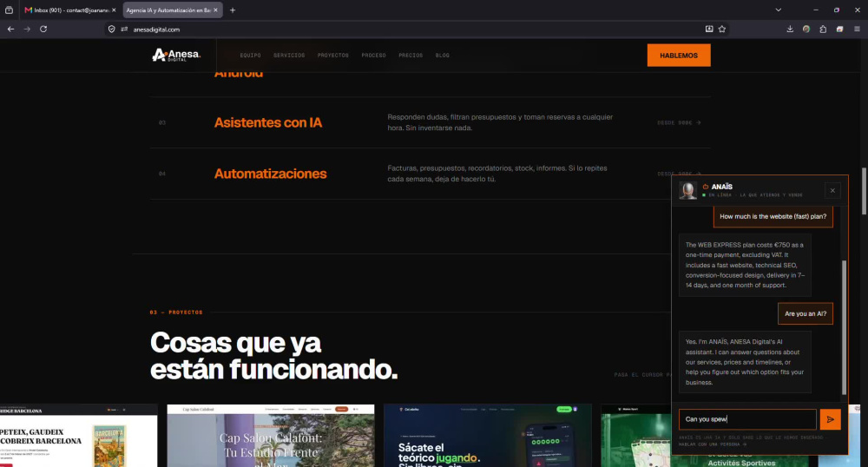868x467 pixels.
Task: Click the row number 04 label
Action: pyautogui.click(x=162, y=174)
